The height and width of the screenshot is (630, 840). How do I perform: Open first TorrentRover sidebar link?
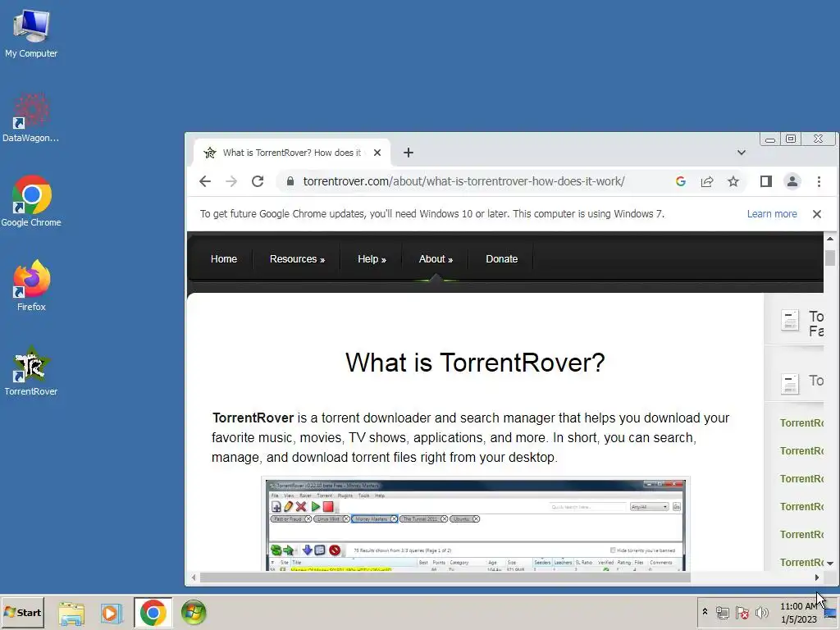801,423
